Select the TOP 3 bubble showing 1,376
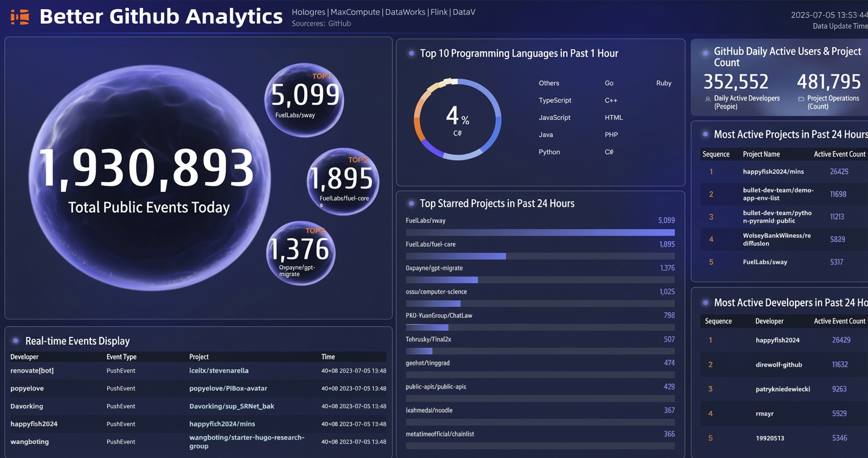 point(301,253)
